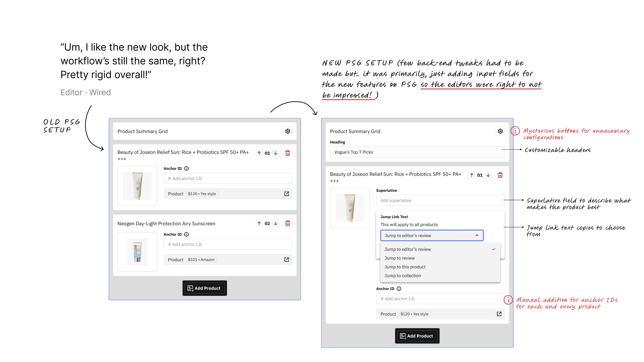Click Add Product button in old PSG setup
Viewport: 644px width, 362px height.
point(205,288)
